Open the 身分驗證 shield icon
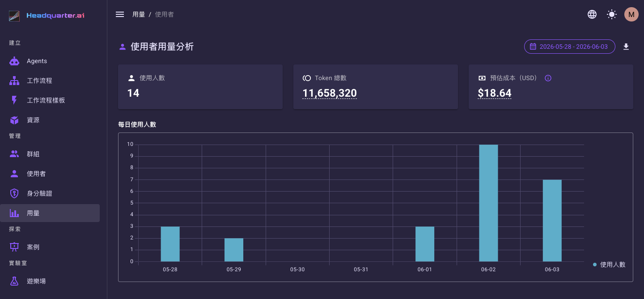The image size is (644, 299). point(14,193)
